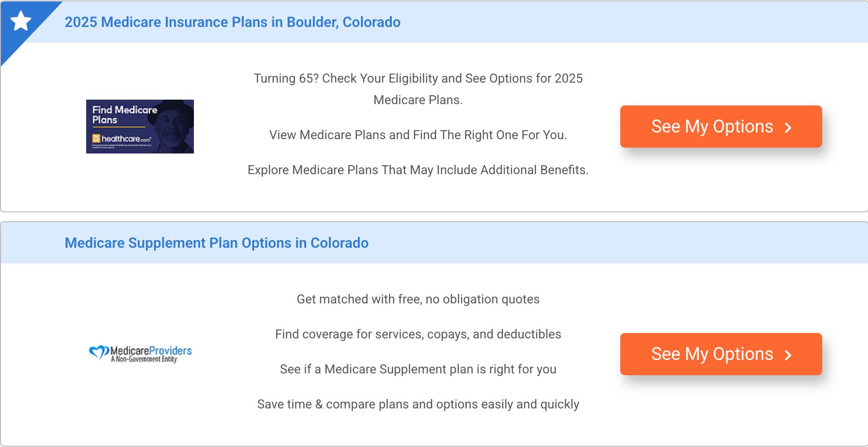Click Save time & compare plans text
Image resolution: width=868 pixels, height=447 pixels.
click(418, 404)
